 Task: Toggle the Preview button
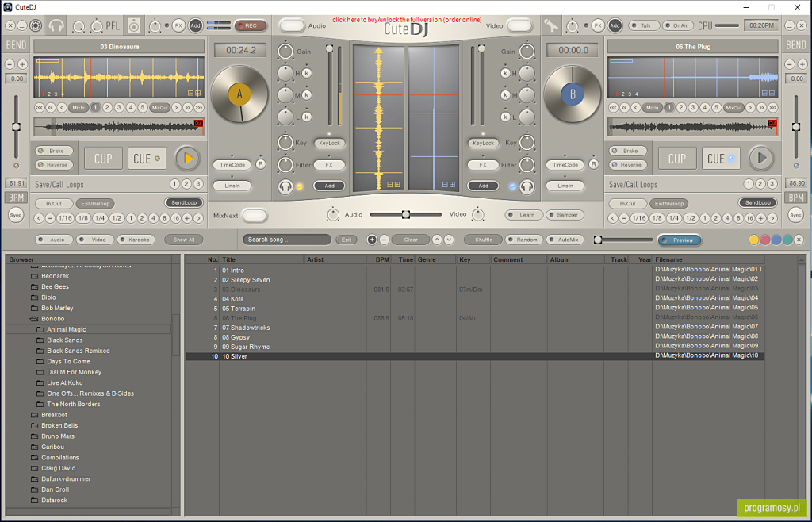tap(680, 240)
